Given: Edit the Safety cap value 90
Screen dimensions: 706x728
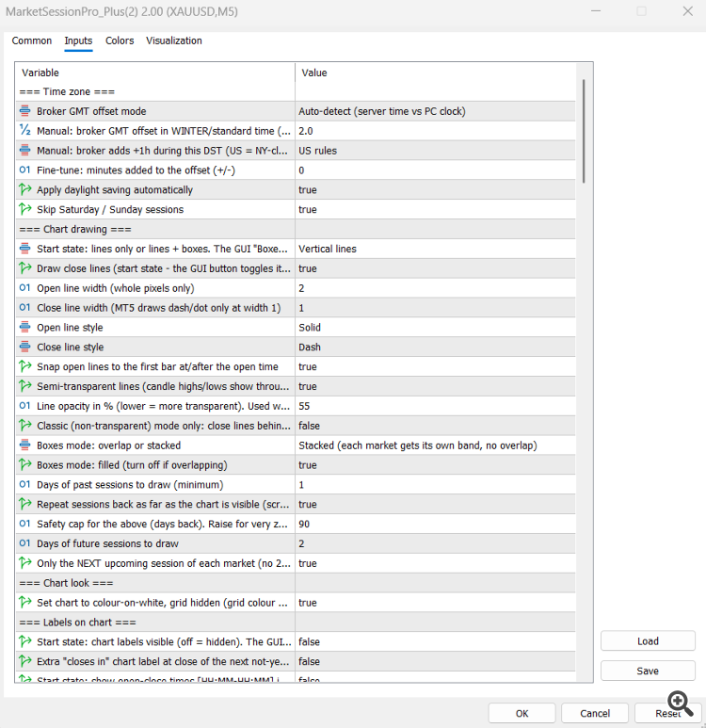Looking at the screenshot, I should tap(436, 524).
